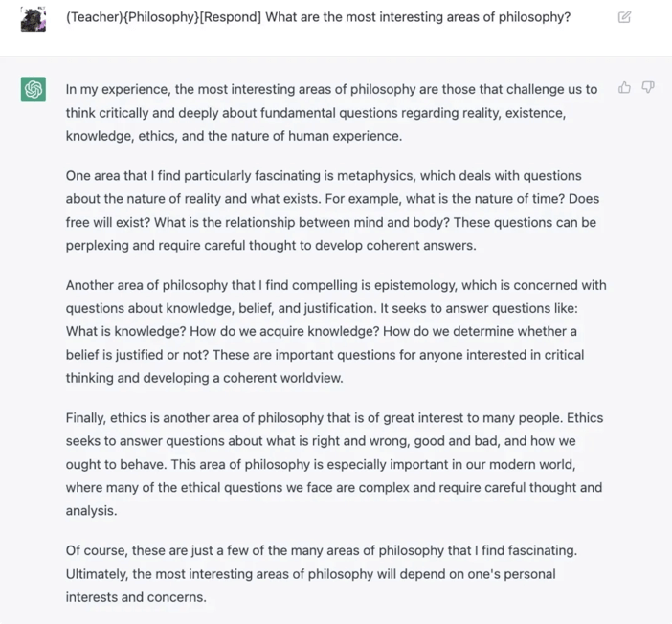Click the word "analysis." ending the ethics paragraph

point(91,511)
